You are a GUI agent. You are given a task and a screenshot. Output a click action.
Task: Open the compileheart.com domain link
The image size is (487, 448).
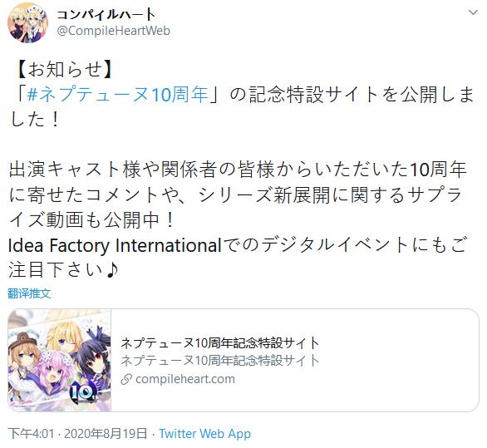(x=185, y=379)
